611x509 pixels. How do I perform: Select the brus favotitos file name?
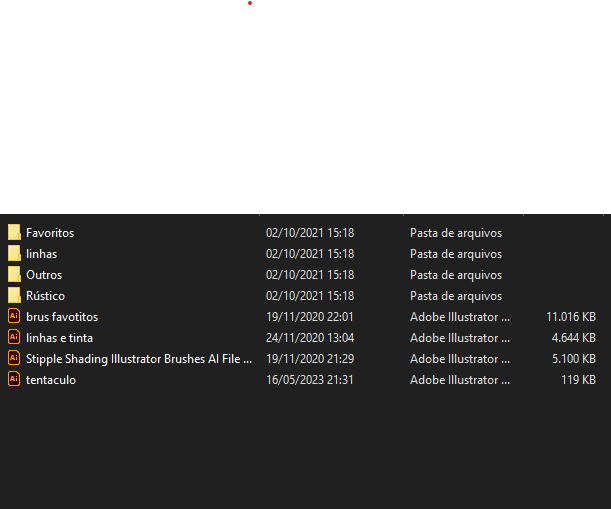pos(62,317)
